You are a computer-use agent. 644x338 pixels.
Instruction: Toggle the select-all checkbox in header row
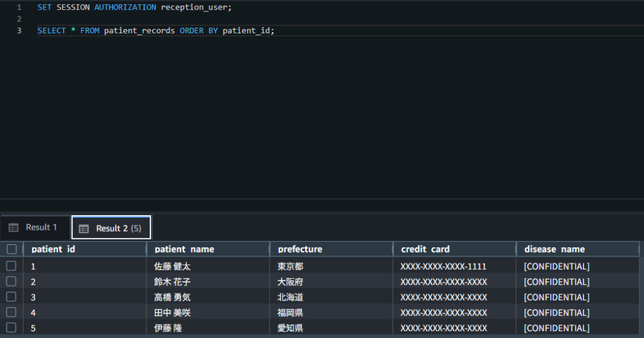[11, 249]
